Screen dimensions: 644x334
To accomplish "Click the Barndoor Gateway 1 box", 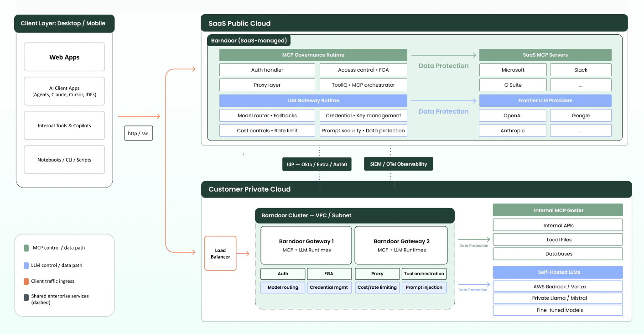I will tap(306, 245).
